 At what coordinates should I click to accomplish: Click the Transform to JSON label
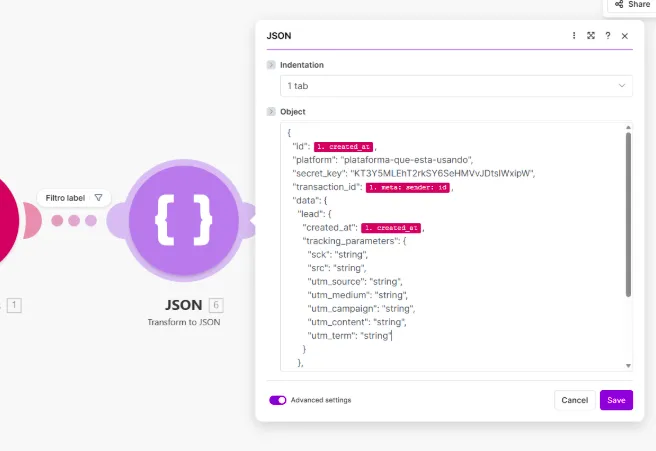coord(184,322)
